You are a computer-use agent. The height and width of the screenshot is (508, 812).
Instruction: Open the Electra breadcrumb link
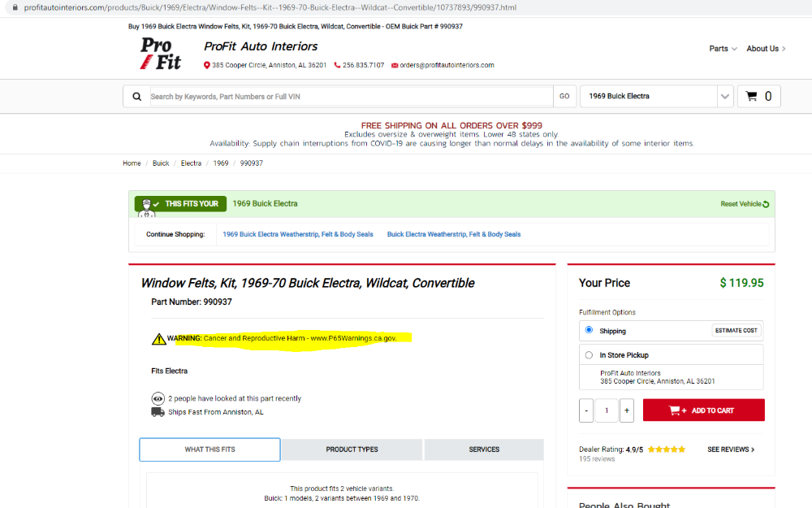[x=191, y=163]
